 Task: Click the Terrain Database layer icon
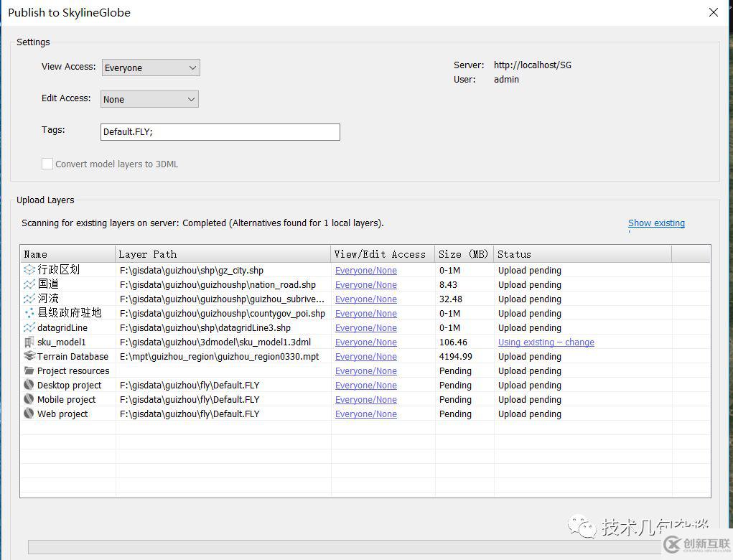(x=29, y=356)
